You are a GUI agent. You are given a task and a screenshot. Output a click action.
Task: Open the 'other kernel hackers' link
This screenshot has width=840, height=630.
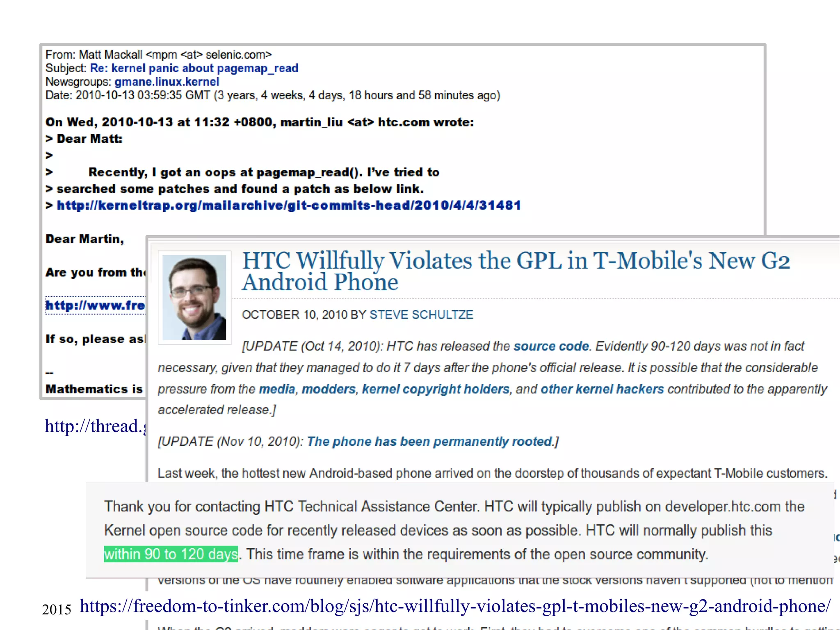coord(602,389)
